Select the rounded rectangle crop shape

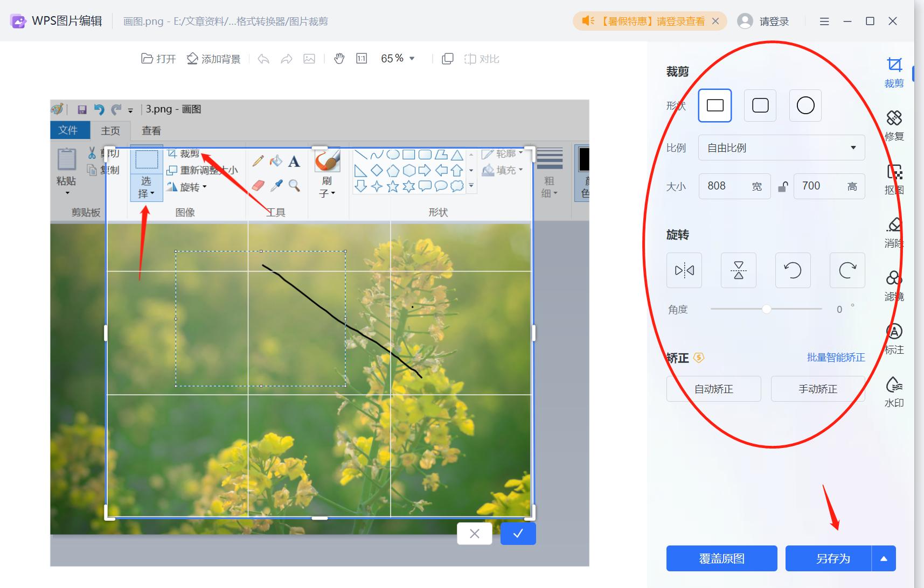[x=760, y=106]
